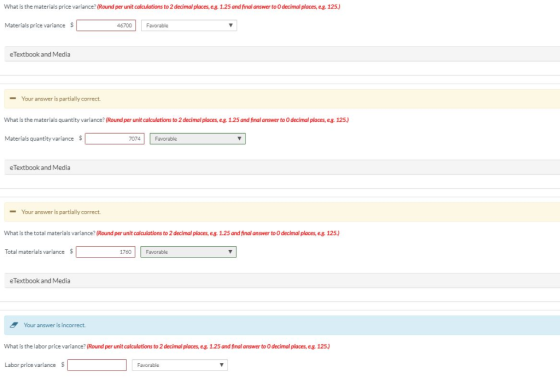
Task: Click the first 'Your answer is partially correct' banner
Action: pos(282,99)
